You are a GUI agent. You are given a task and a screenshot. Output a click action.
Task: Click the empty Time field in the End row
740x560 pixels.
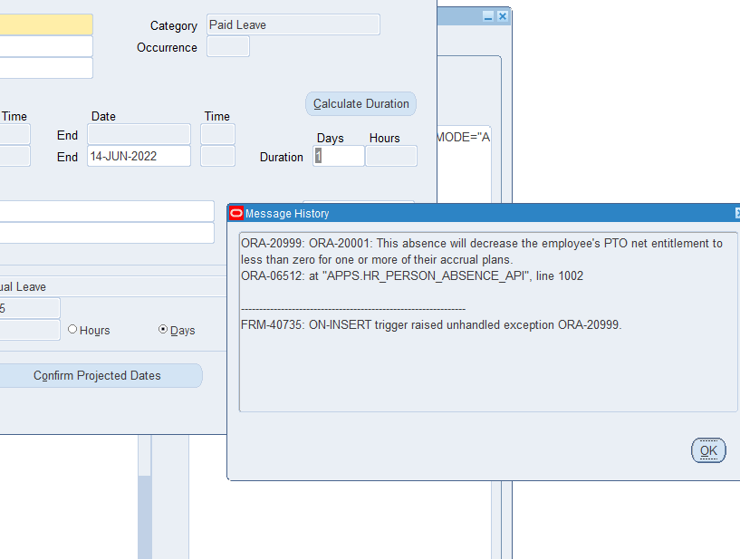pos(216,134)
